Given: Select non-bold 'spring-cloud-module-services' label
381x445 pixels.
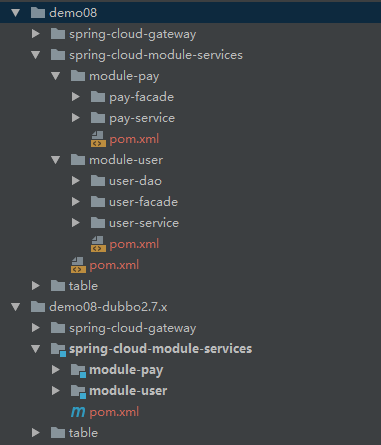Looking at the screenshot, I should (156, 55).
